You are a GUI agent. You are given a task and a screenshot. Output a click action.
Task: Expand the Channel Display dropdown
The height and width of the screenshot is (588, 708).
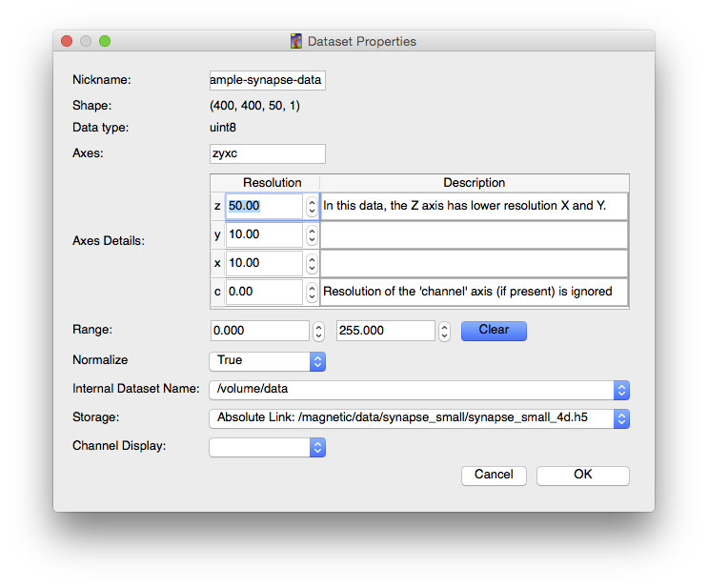pos(268,447)
